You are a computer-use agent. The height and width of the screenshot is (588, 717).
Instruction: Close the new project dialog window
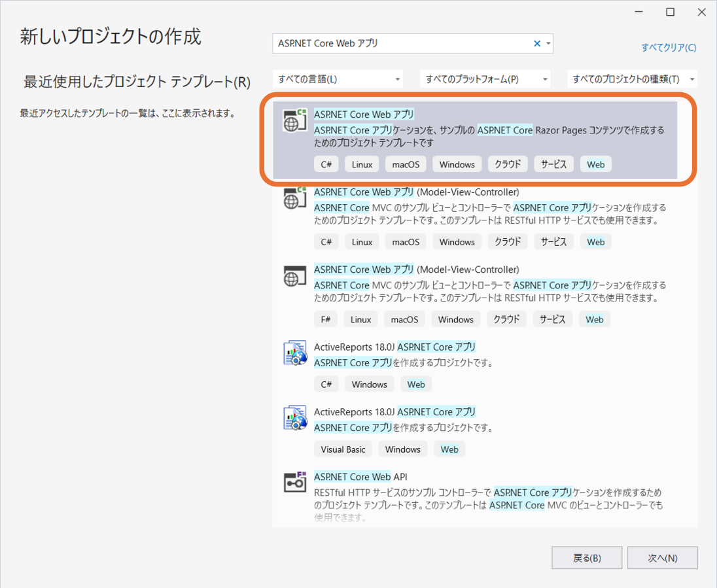[x=701, y=12]
